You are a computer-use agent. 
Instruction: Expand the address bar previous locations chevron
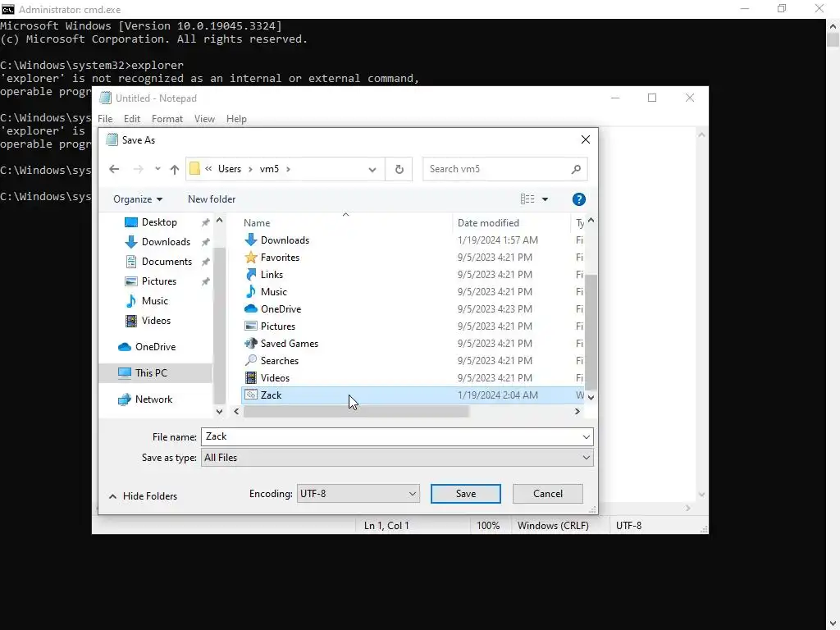[372, 169]
